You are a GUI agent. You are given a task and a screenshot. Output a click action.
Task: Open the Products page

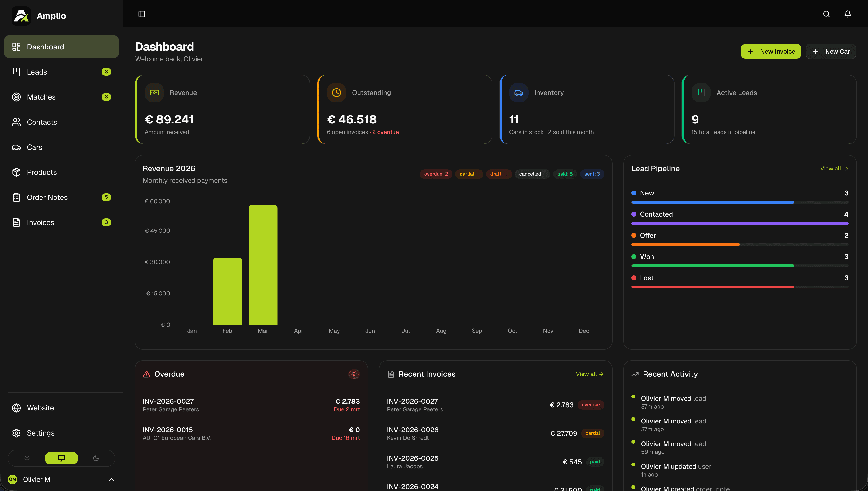point(42,172)
